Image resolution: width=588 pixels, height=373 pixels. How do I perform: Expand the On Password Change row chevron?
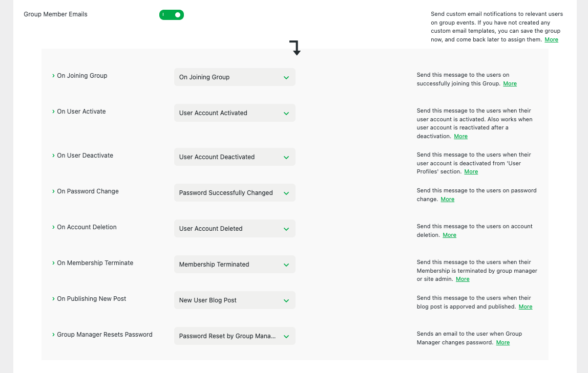click(53, 191)
